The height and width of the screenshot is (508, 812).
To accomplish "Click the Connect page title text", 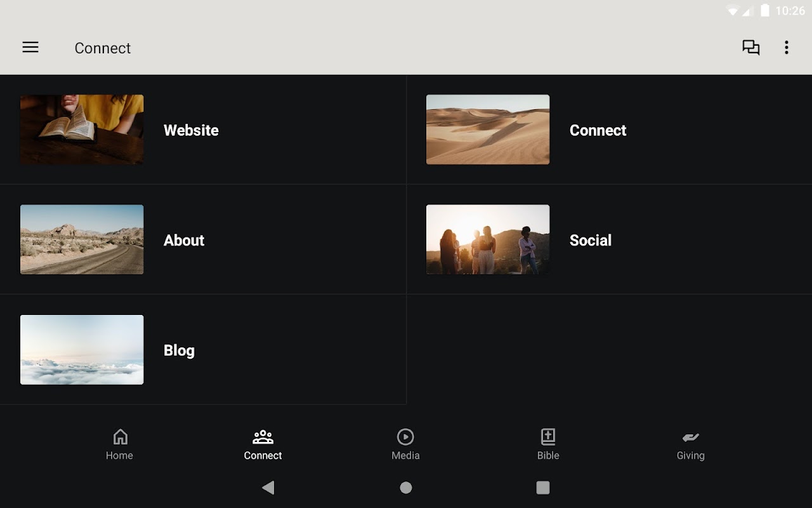I will 103,48.
